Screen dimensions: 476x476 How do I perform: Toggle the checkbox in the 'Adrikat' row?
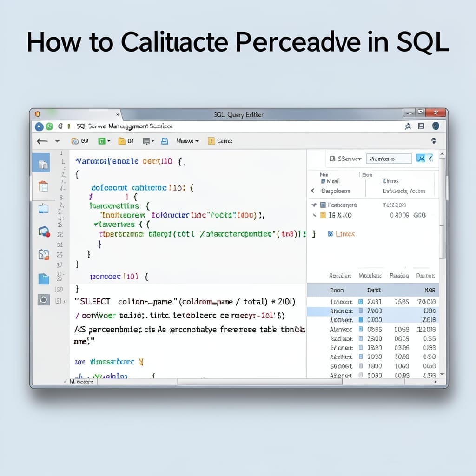(361, 357)
